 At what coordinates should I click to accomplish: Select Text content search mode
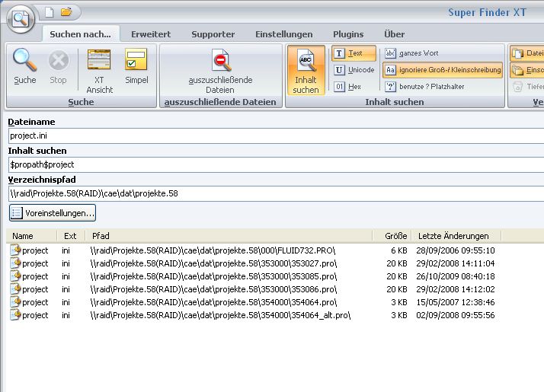[x=354, y=53]
